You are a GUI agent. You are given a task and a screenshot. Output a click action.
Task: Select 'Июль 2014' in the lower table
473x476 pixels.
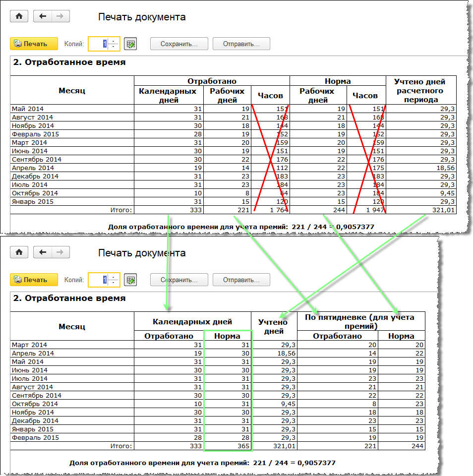(29, 378)
